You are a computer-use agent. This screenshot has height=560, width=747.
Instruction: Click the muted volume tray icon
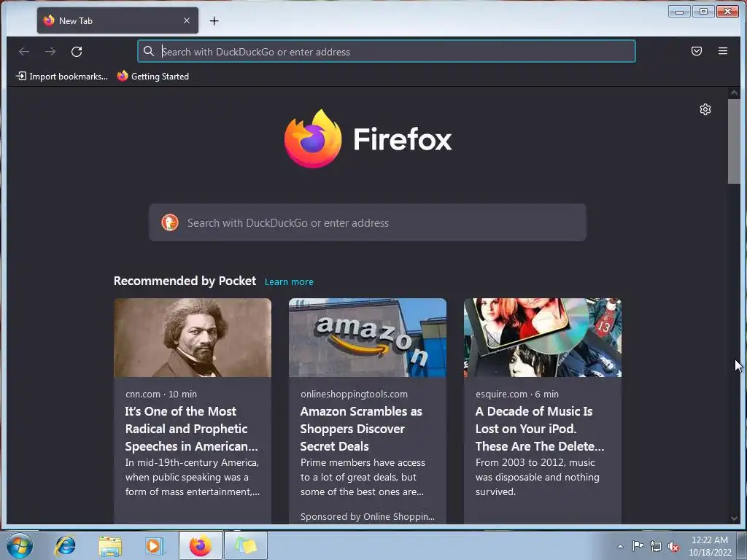tap(673, 547)
